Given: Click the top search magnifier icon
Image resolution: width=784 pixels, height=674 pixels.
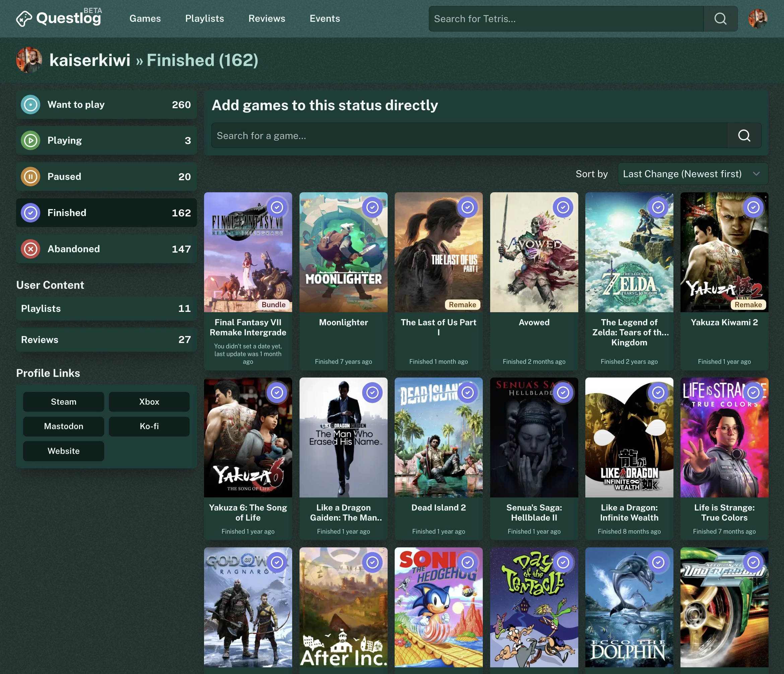Looking at the screenshot, I should [x=720, y=18].
